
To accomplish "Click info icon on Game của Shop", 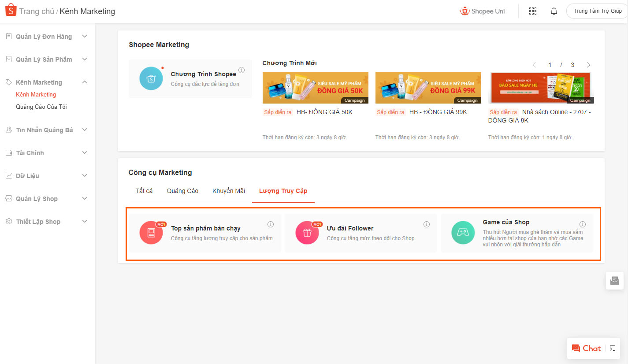I will point(583,224).
